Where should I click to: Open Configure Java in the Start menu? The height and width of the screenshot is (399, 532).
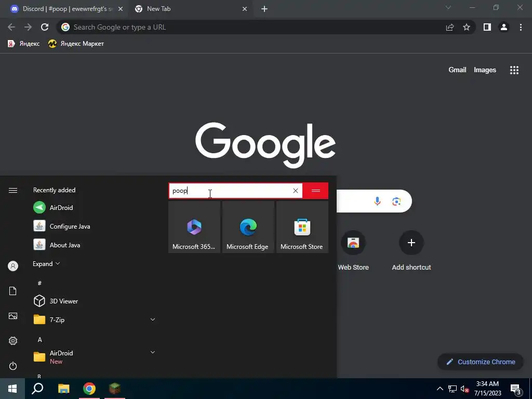[62, 226]
